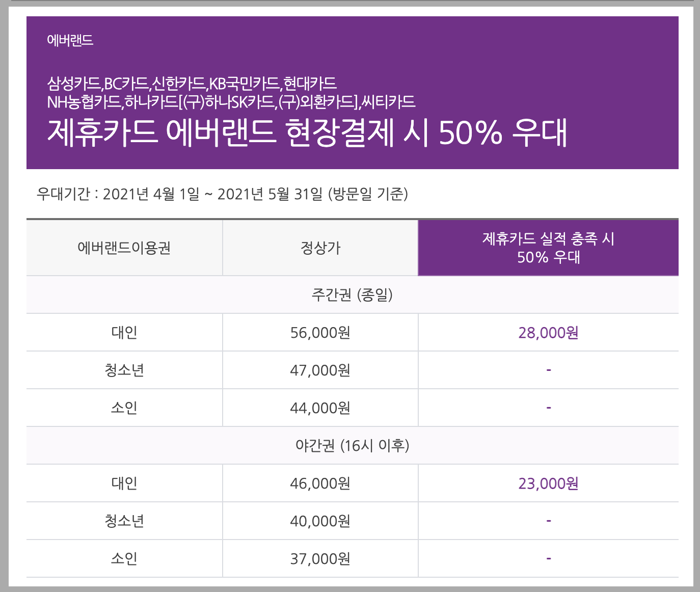This screenshot has height=592, width=700.
Task: Select the 47,000원 price cell
Action: click(320, 370)
